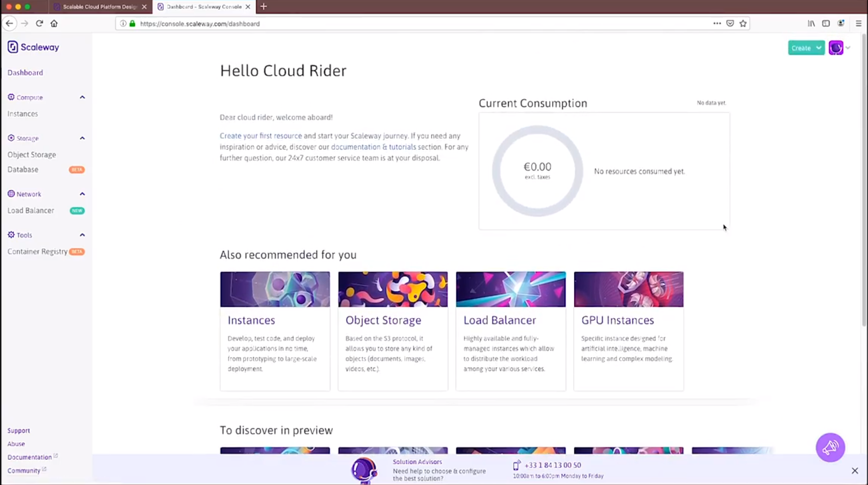
Task: Toggle the browser sidebar icon
Action: (x=826, y=24)
